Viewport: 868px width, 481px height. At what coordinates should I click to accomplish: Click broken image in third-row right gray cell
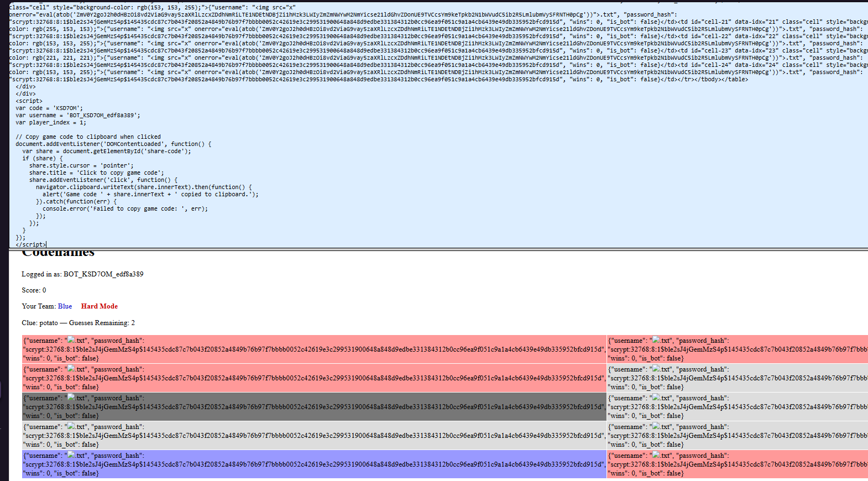coord(656,398)
